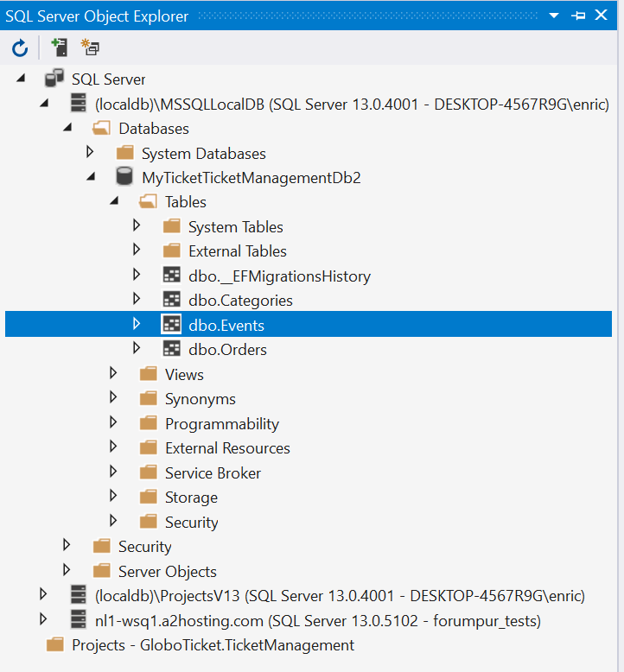Click the dbo.Events table icon
This screenshot has height=672, width=624.
coord(171,325)
